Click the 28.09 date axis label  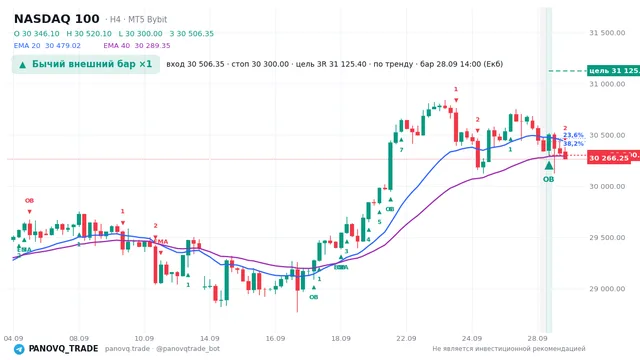537,338
